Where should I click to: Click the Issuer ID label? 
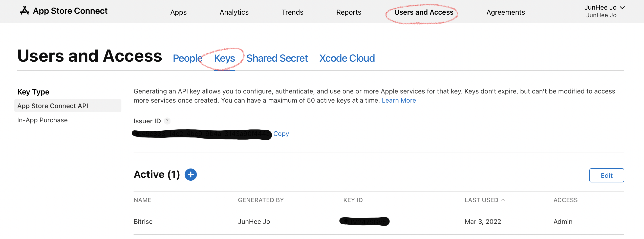tap(147, 121)
